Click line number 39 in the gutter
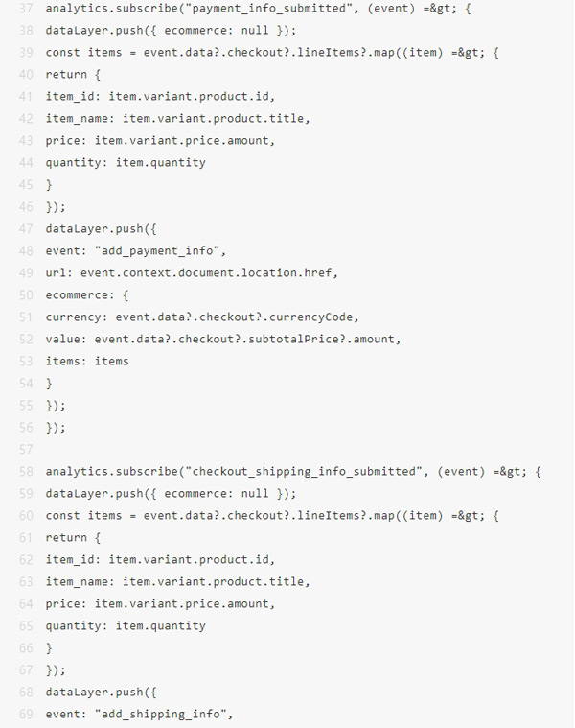 [26, 52]
